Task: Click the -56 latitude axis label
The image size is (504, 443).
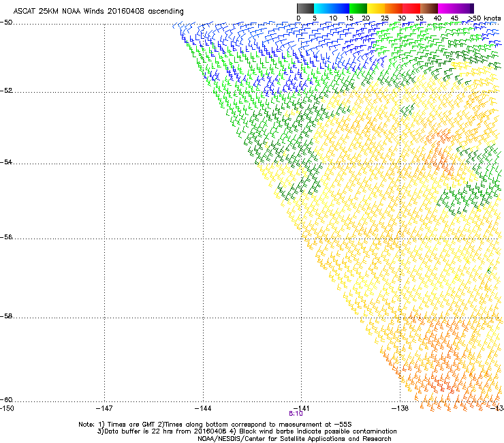Action: point(6,237)
